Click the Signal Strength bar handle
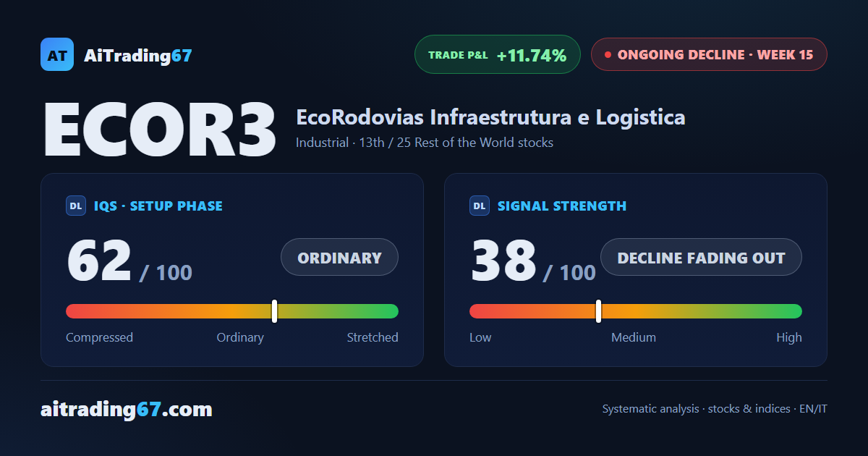The image size is (868, 456). (x=599, y=311)
